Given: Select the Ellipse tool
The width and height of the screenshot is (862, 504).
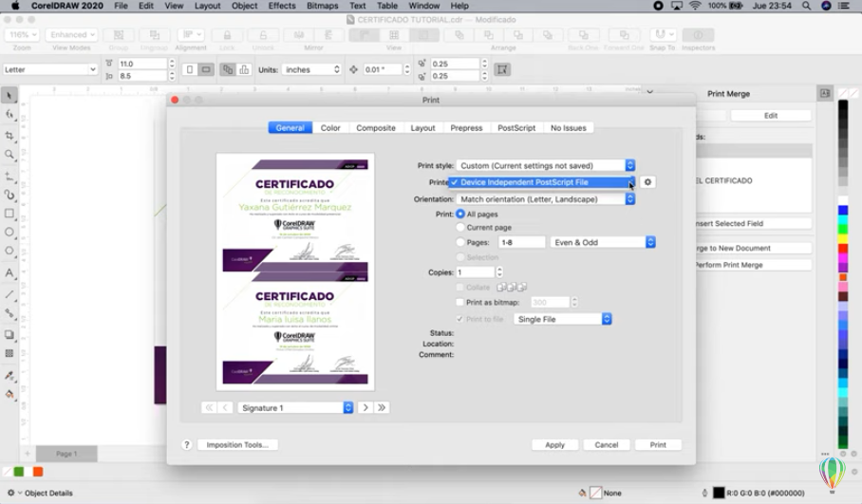Looking at the screenshot, I should click(x=9, y=232).
